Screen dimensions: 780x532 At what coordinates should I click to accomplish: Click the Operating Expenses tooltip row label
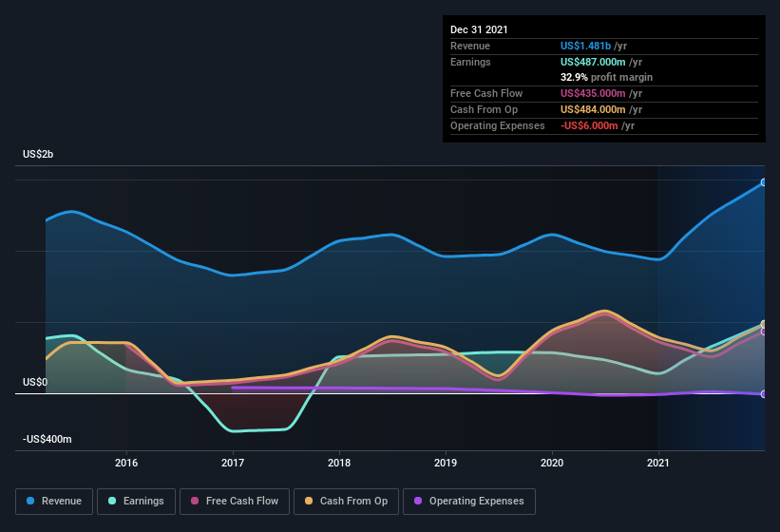tap(498, 125)
